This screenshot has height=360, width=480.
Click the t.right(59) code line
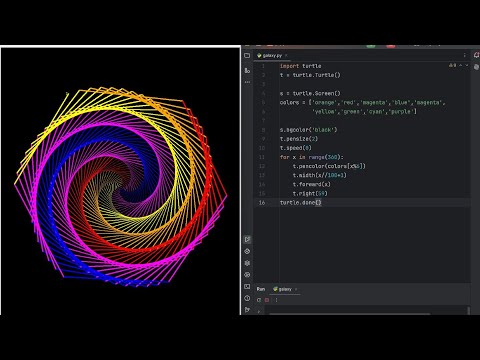(310, 193)
